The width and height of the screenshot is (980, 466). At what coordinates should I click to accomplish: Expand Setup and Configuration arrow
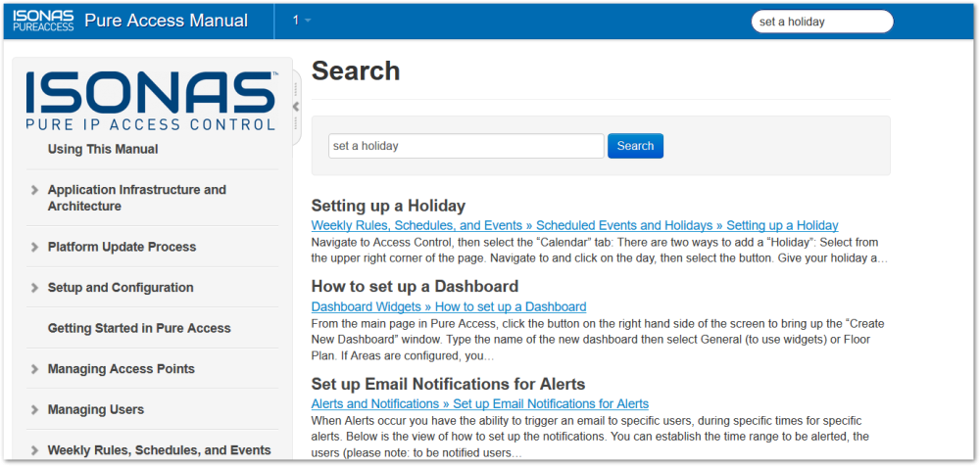pyautogui.click(x=35, y=288)
